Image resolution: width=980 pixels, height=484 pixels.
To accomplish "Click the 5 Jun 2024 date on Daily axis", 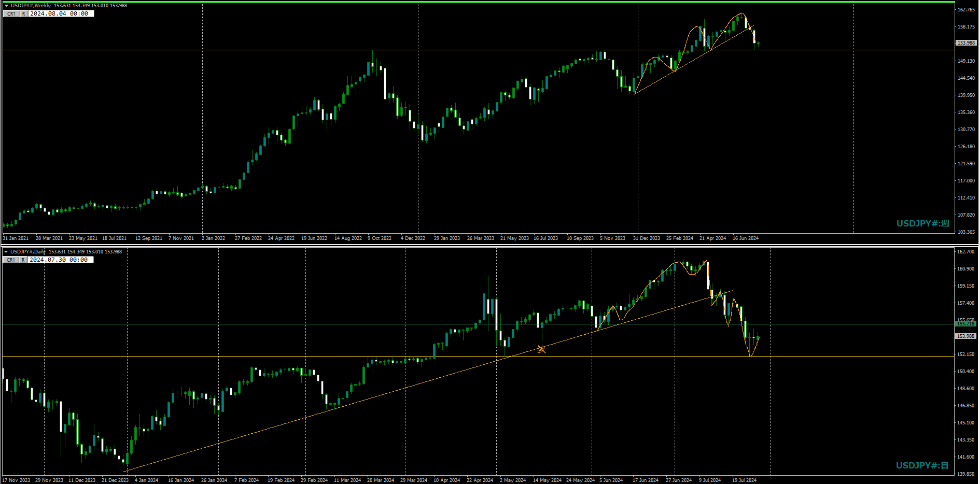I will coord(611,480).
